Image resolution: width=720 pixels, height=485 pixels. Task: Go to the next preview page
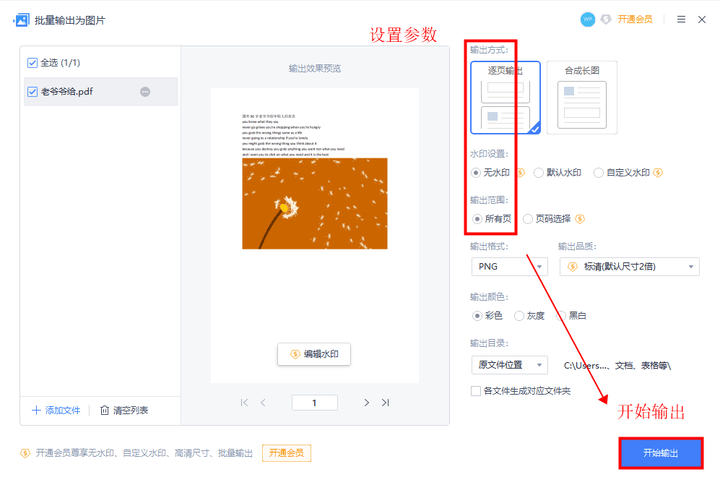click(366, 403)
